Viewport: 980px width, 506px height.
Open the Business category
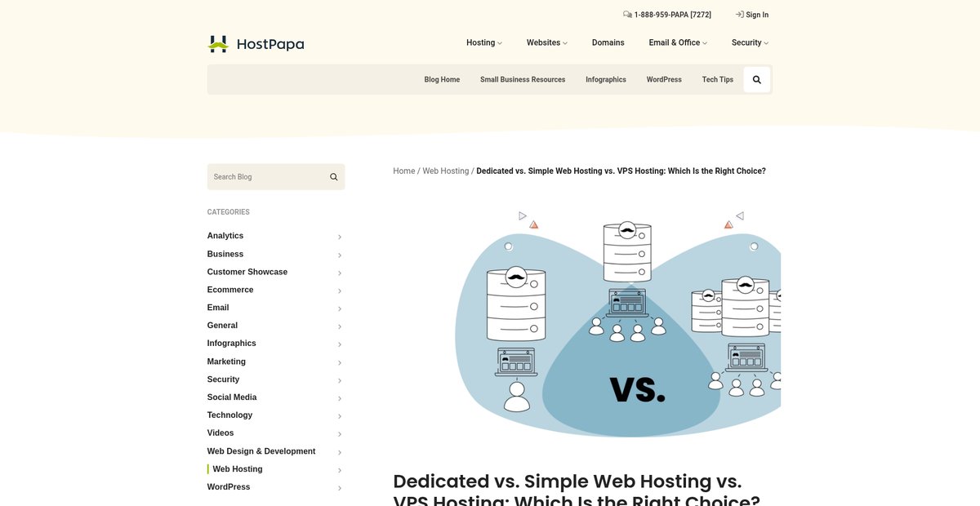click(225, 254)
